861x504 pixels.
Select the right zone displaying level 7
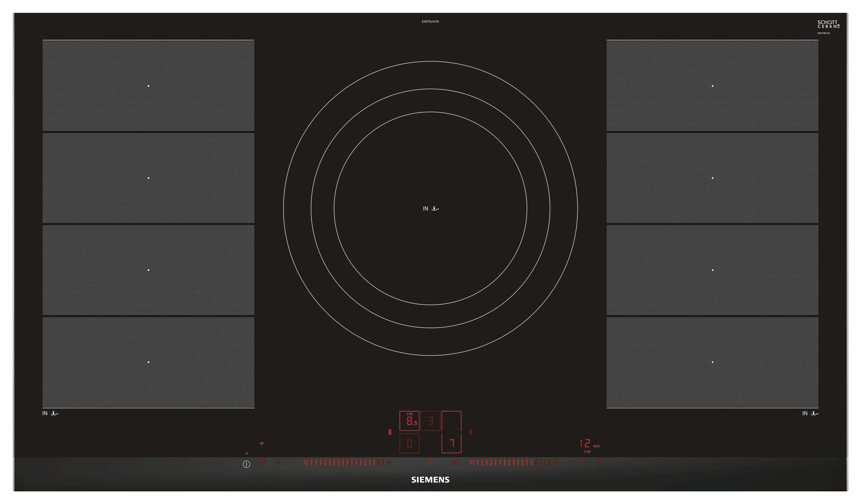(451, 443)
